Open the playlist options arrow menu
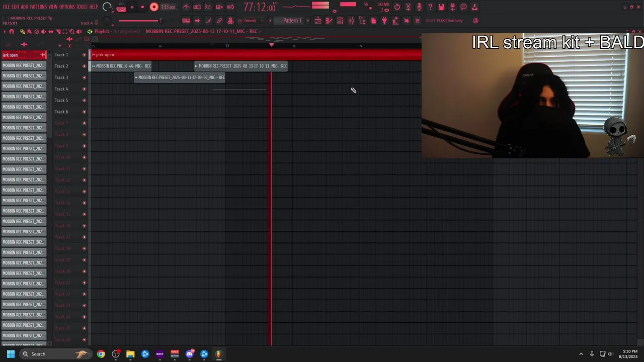The image size is (644, 362). pos(5,32)
